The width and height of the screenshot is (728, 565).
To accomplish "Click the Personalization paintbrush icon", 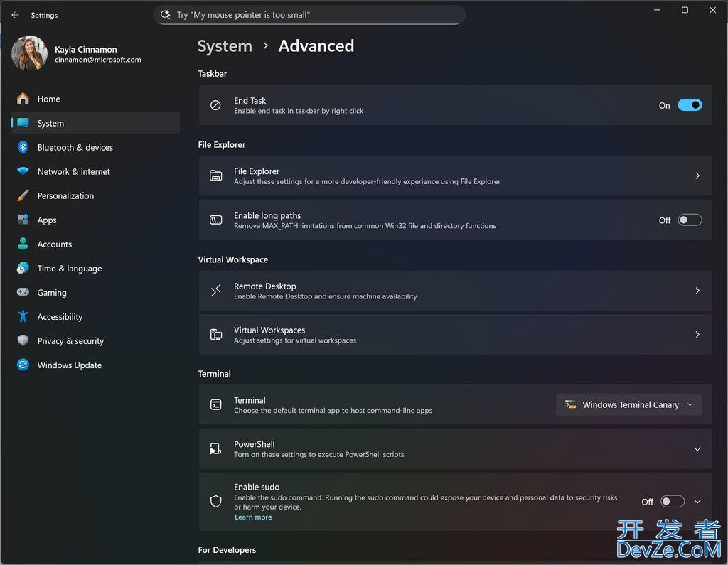I will (23, 195).
